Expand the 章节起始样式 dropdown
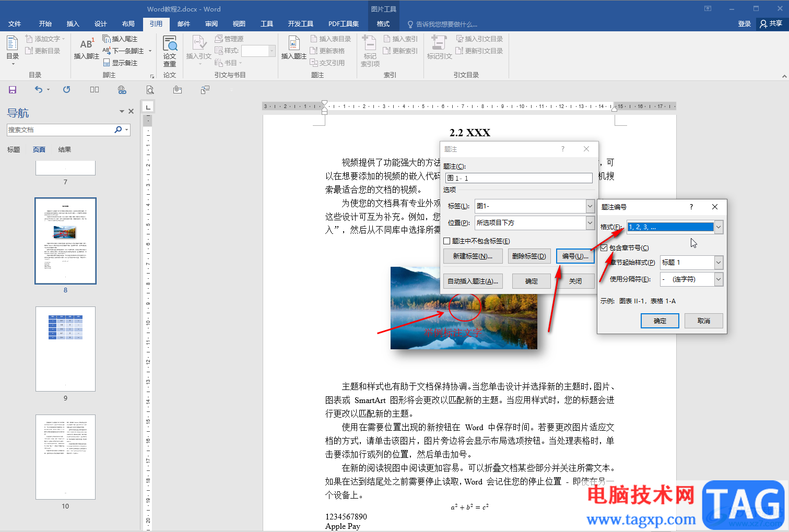The width and height of the screenshot is (789, 532). (719, 263)
